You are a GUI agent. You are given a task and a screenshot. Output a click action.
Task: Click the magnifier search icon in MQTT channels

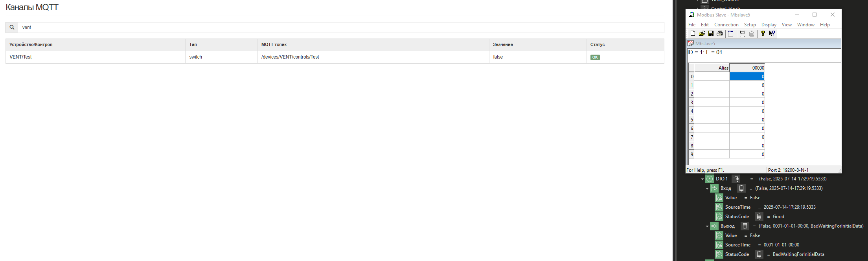[x=12, y=28]
